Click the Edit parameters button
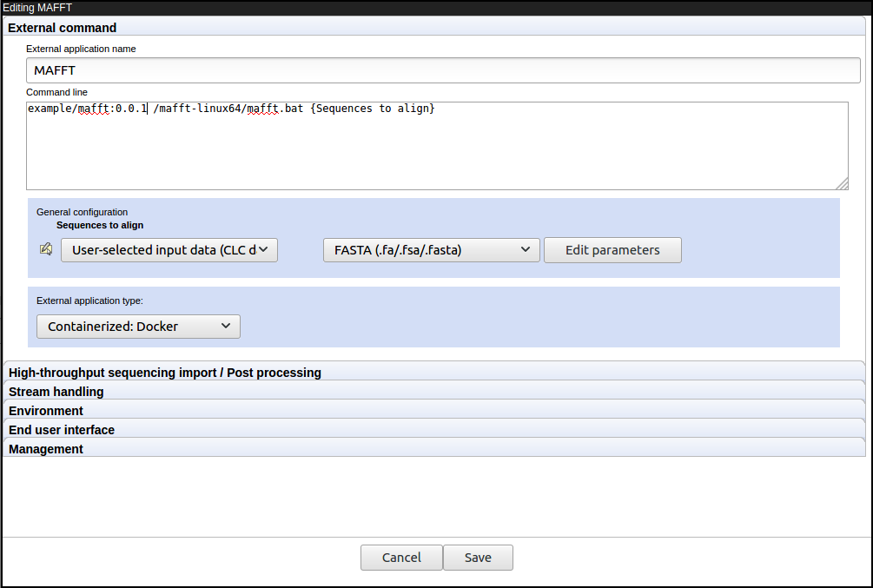Viewport: 873px width, 588px height. coord(612,249)
